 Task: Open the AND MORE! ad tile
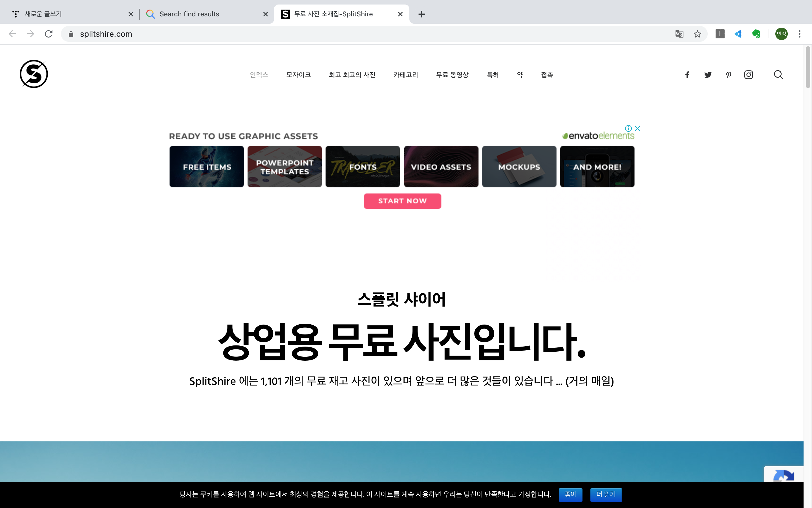597,167
